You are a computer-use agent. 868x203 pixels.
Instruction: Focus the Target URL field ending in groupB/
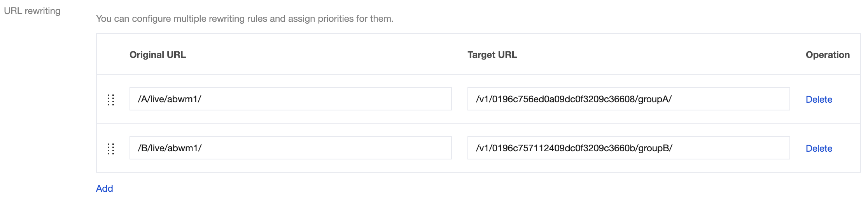[628, 148]
